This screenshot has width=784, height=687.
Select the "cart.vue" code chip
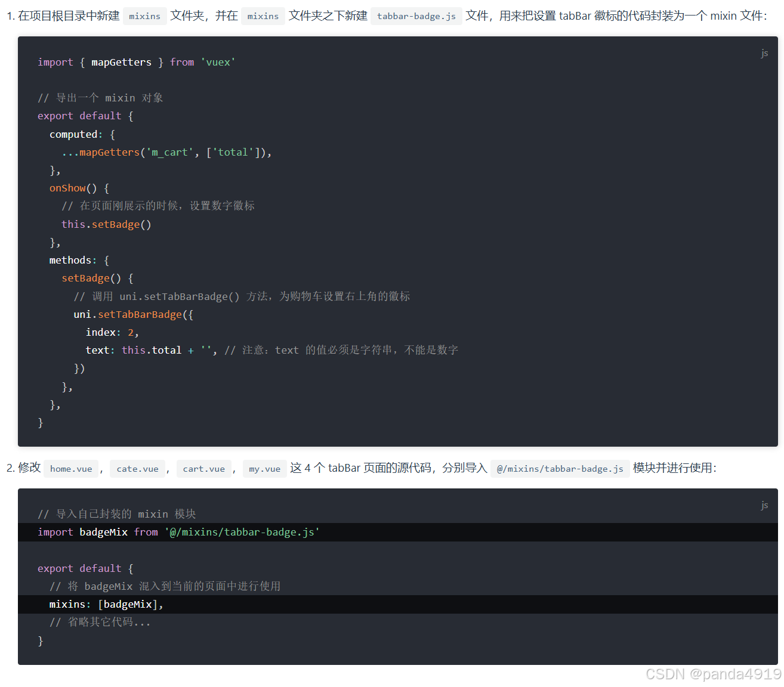pos(203,469)
